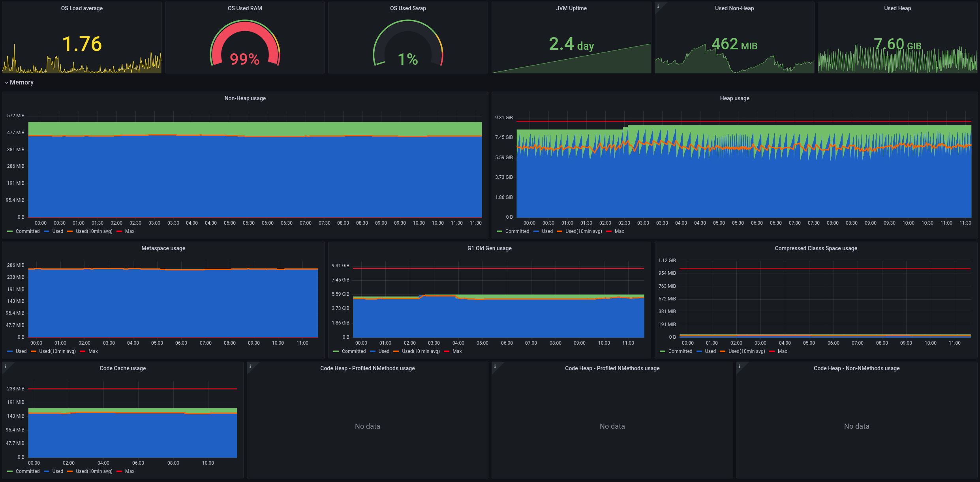Toggle Max series in Code Cache usage legend
Image resolution: width=980 pixels, height=482 pixels.
pyautogui.click(x=130, y=471)
